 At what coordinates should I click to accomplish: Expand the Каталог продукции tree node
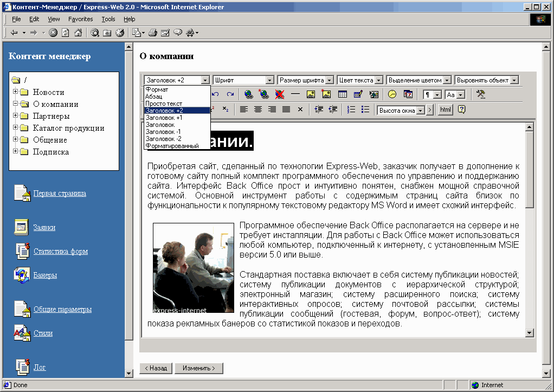(x=15, y=127)
